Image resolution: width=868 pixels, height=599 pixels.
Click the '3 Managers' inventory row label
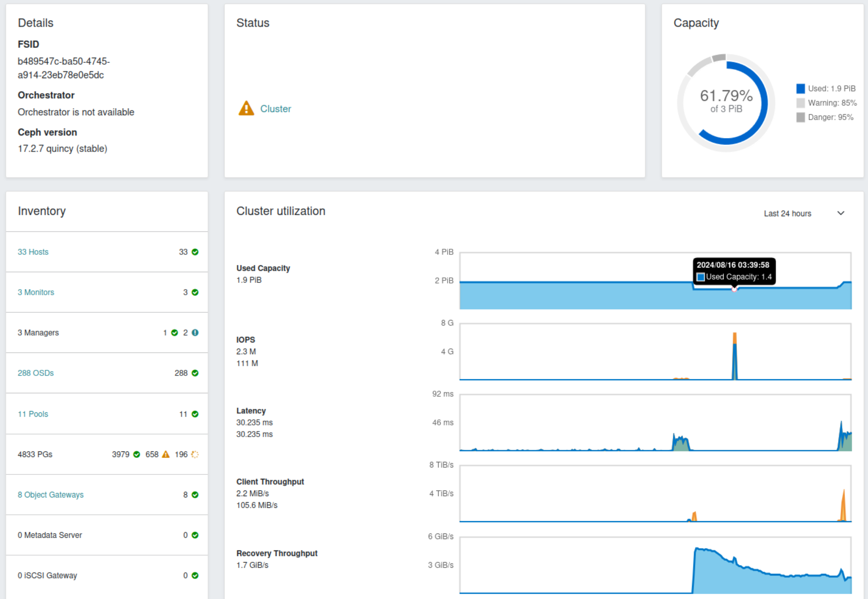(38, 332)
